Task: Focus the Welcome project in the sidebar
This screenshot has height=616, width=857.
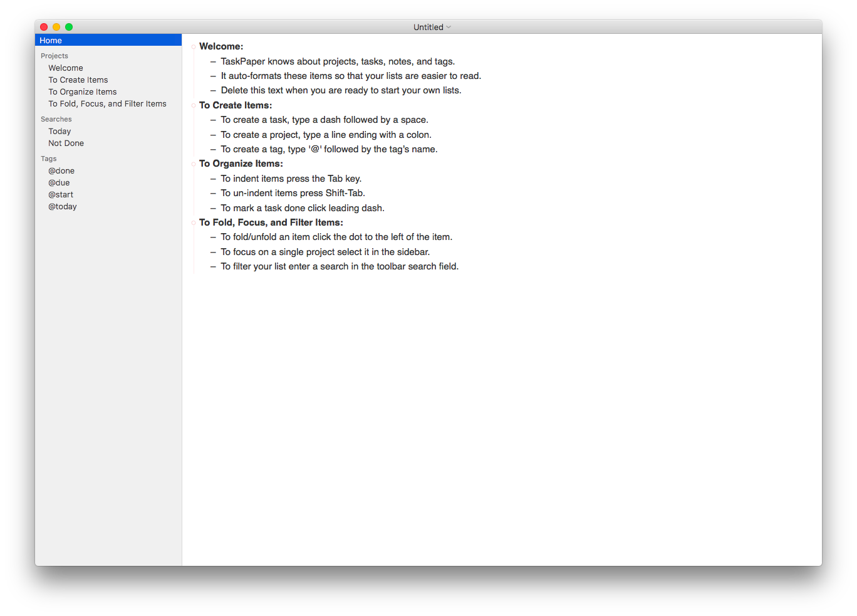Action: tap(65, 68)
